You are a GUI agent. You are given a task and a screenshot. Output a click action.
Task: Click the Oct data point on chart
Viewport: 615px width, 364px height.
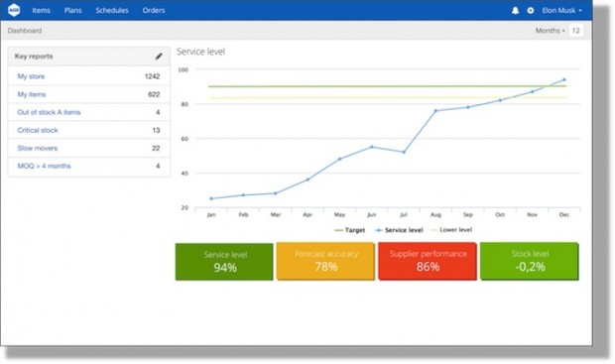point(500,100)
